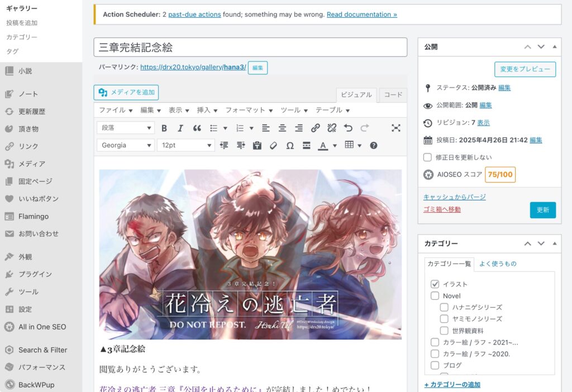
Task: Check the ハナニゲシリーズ category
Action: (444, 307)
